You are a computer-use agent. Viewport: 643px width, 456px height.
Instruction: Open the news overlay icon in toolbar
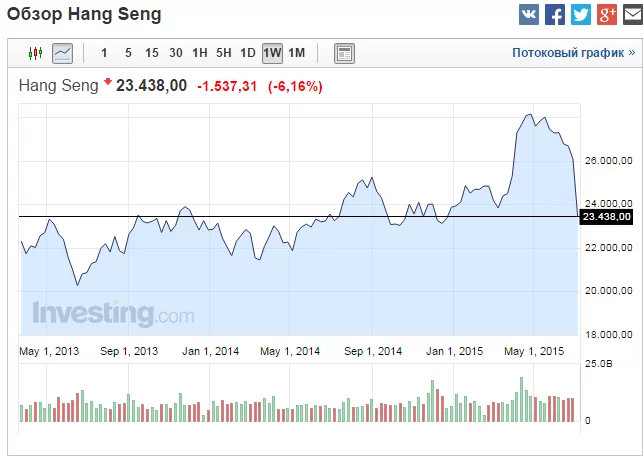344,52
